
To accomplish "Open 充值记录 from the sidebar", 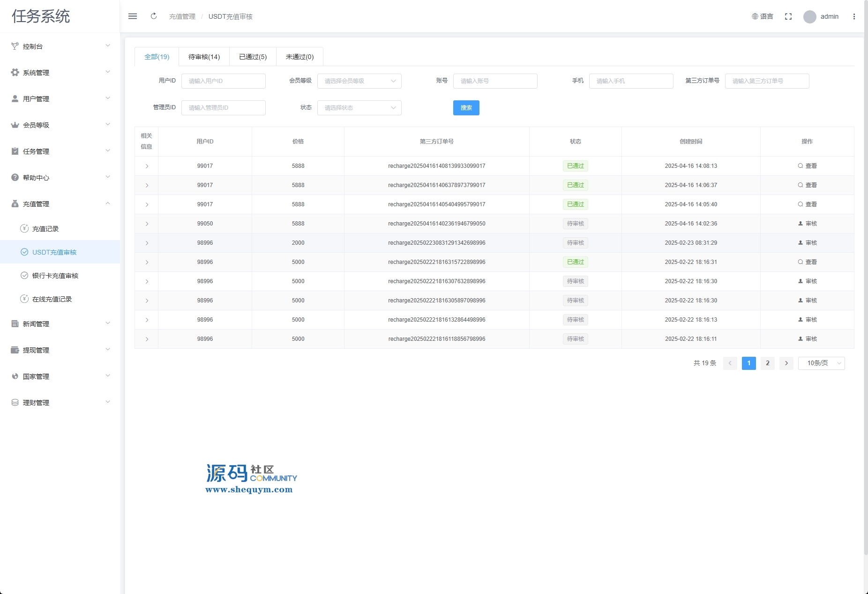I will (x=45, y=229).
